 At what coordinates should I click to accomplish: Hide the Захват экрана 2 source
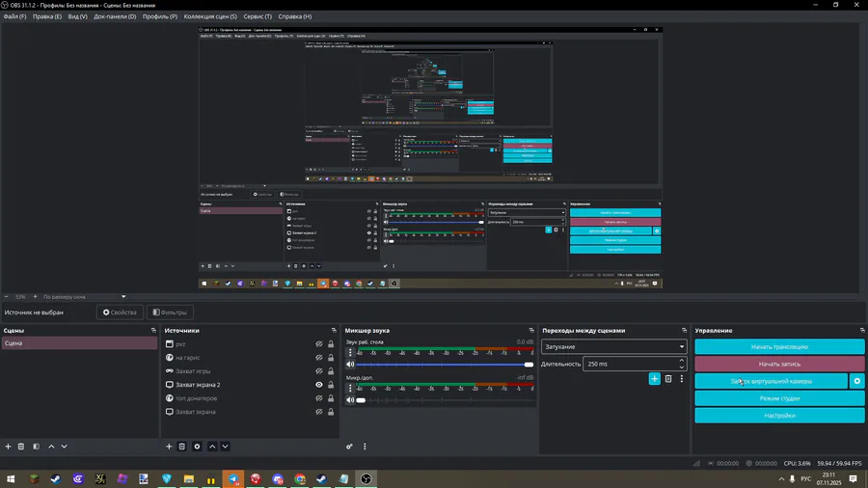coord(319,385)
